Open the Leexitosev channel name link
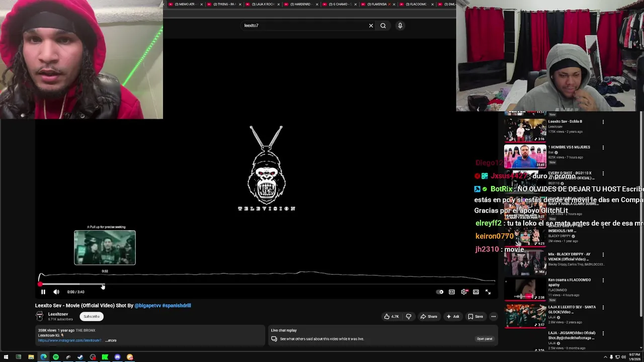The height and width of the screenshot is (362, 644). [58, 314]
